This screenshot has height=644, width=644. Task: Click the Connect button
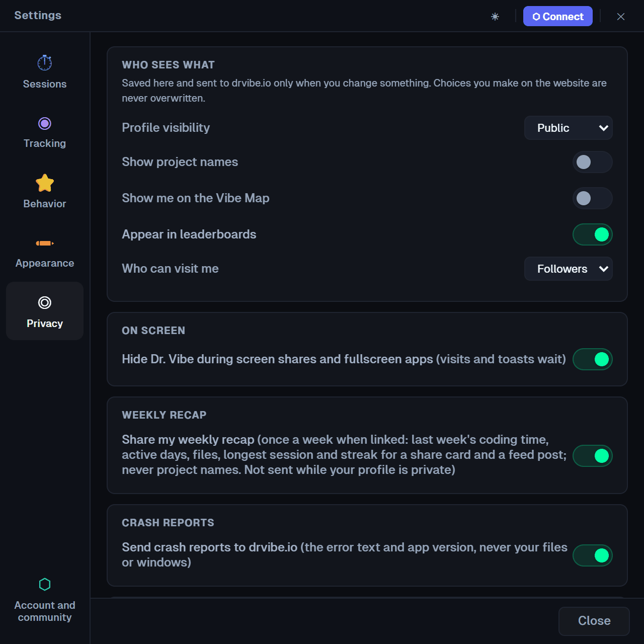point(558,16)
